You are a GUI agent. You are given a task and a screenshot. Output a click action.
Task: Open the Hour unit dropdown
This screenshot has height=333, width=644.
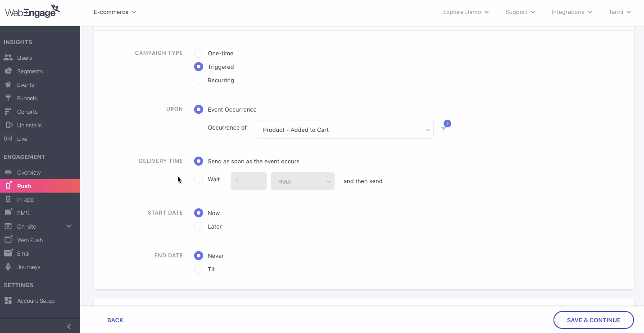[x=303, y=181]
